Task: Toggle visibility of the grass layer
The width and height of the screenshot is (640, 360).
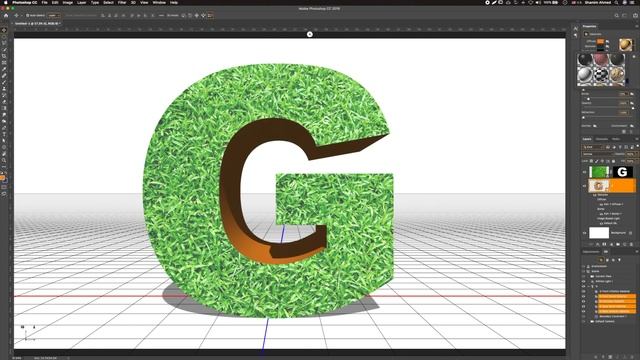Action: (584, 172)
